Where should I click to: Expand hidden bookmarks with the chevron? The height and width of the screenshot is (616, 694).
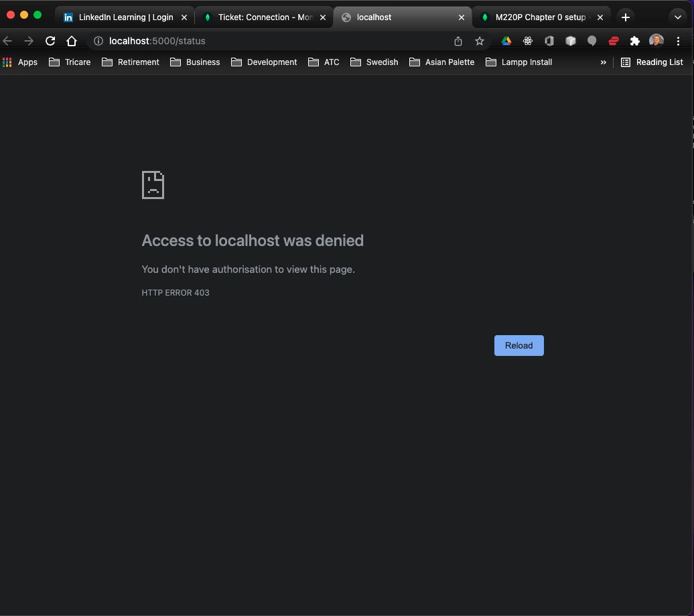pos(603,62)
